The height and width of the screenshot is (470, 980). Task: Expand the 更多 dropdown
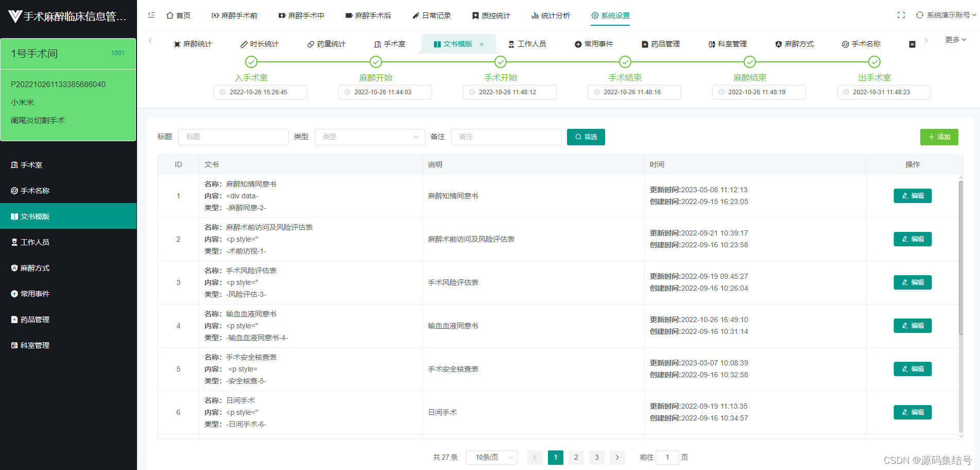pos(956,40)
